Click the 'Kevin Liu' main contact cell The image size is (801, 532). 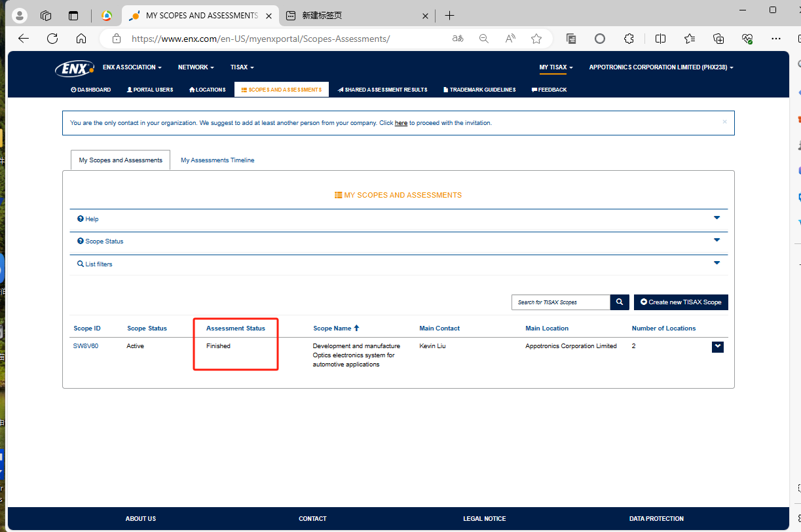pyautogui.click(x=432, y=346)
